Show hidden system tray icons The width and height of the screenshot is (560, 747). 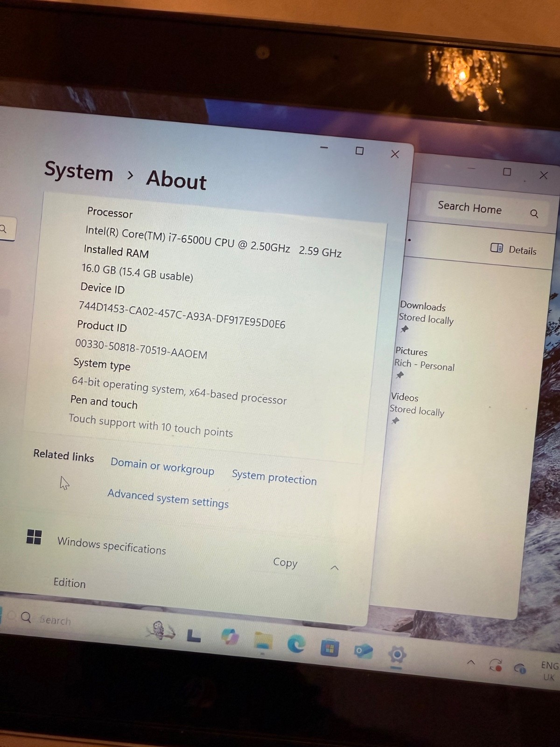471,662
